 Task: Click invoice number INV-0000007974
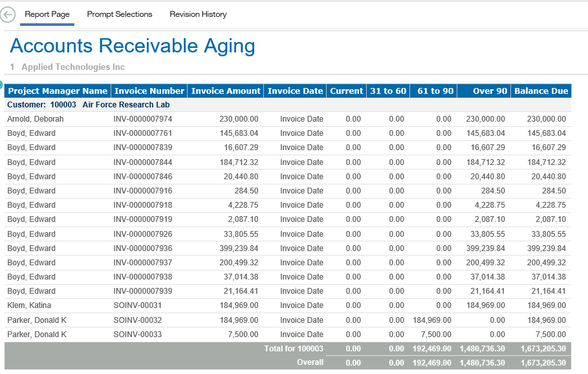[x=142, y=119]
